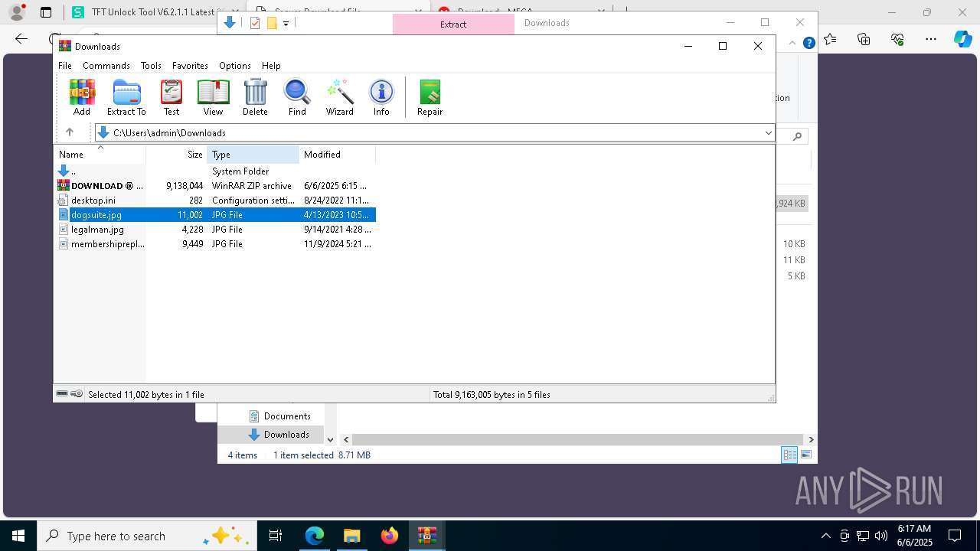This screenshot has height=551, width=980.
Task: Open the Favorites menu
Action: click(x=190, y=66)
